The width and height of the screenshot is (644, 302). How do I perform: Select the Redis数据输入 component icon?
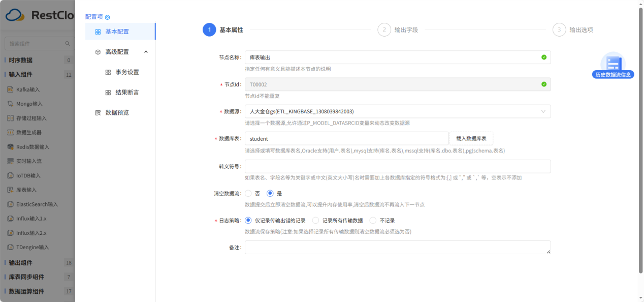point(11,146)
